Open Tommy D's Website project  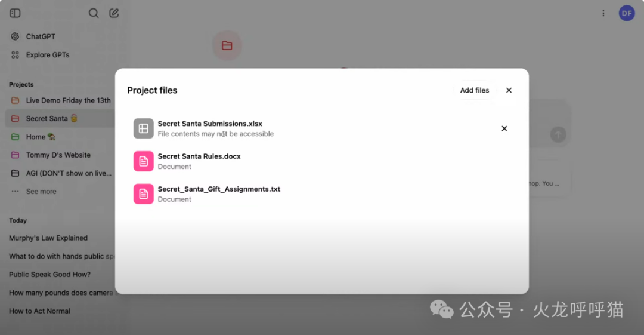[x=60, y=155]
